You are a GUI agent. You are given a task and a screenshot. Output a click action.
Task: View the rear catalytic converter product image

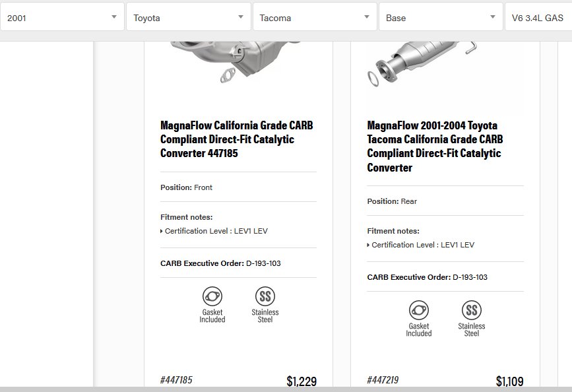pos(422,63)
